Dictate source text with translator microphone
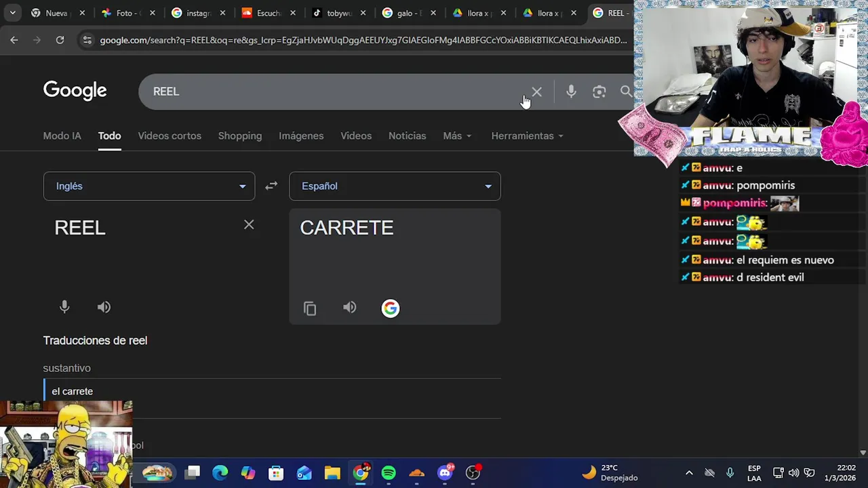The width and height of the screenshot is (868, 488). (x=64, y=307)
